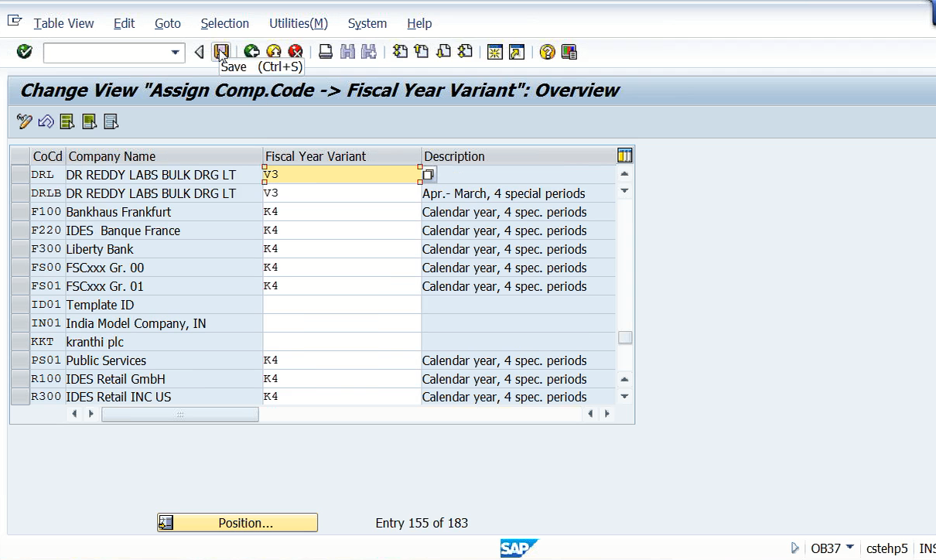Screen dimensions: 936x560
Task: Click the Print icon
Action: (326, 52)
